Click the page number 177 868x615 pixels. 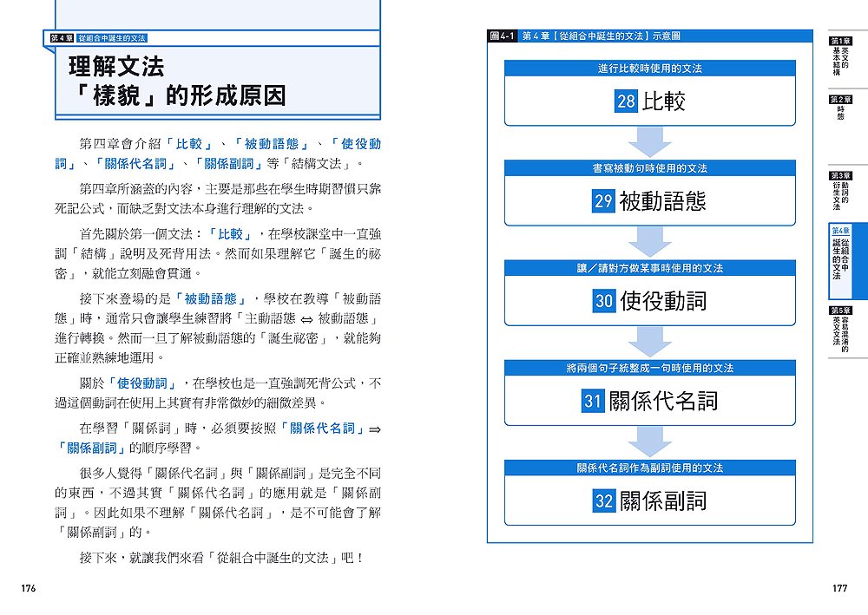click(838, 588)
